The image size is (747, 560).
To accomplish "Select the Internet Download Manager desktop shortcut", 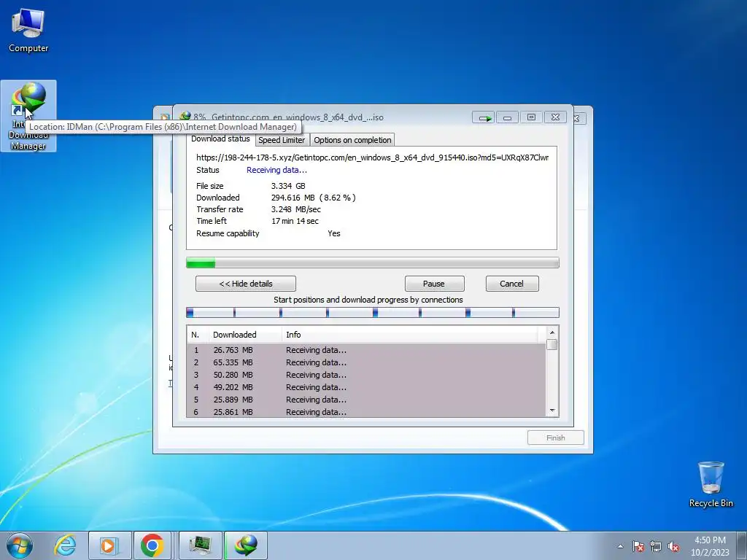I will point(28,116).
